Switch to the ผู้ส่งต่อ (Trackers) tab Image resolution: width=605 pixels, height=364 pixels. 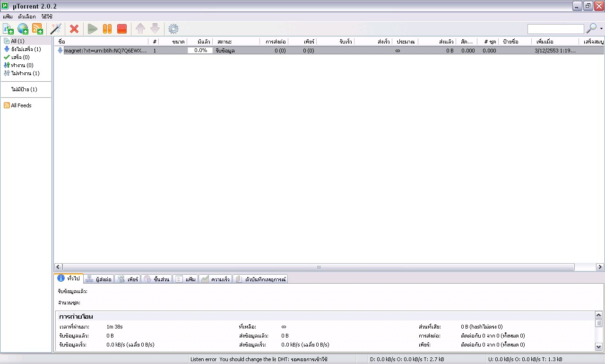99,279
